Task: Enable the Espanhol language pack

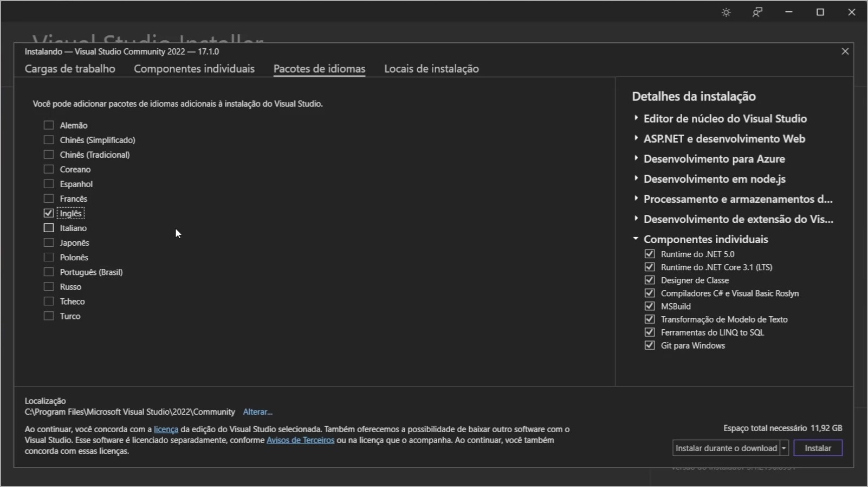Action: pyautogui.click(x=49, y=184)
